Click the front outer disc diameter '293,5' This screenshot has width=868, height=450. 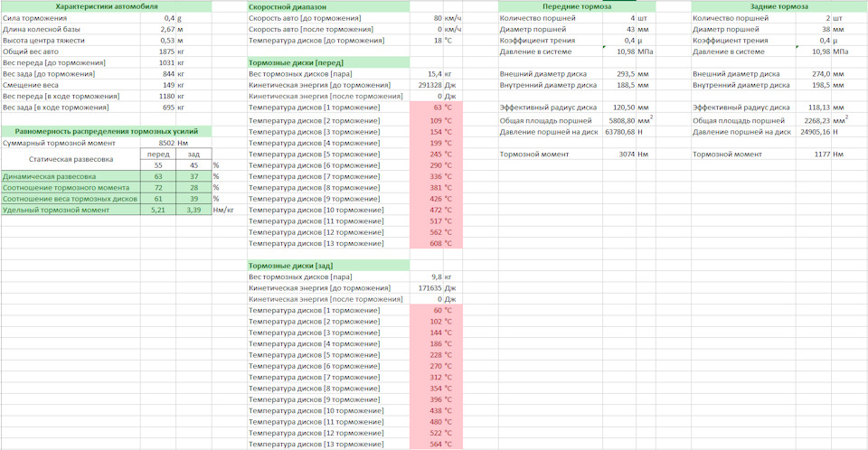tap(619, 73)
